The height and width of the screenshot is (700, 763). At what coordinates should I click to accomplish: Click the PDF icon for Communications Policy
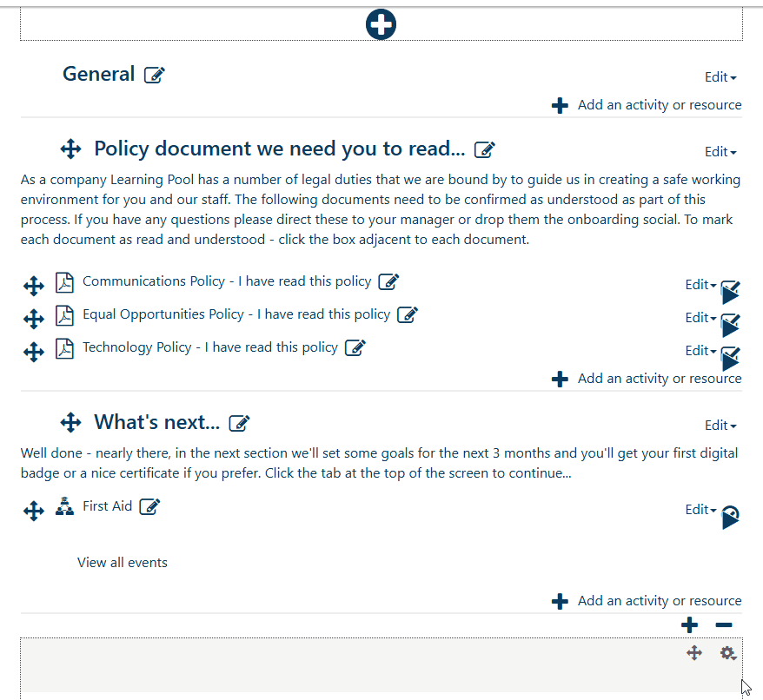click(x=64, y=282)
